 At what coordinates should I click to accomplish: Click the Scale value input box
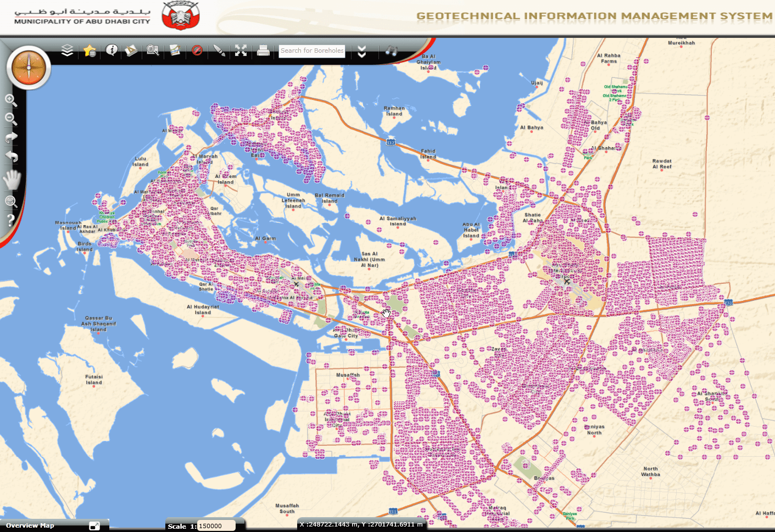pyautogui.click(x=216, y=525)
